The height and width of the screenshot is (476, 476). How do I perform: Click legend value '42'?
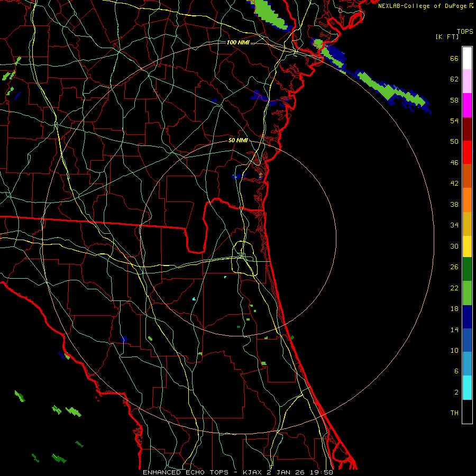click(x=454, y=184)
